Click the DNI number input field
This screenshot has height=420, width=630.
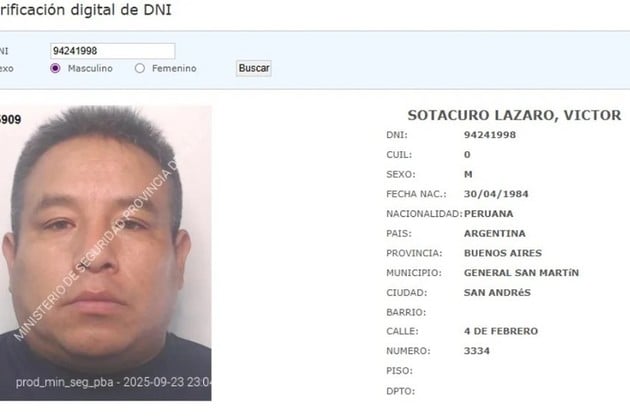(112, 51)
